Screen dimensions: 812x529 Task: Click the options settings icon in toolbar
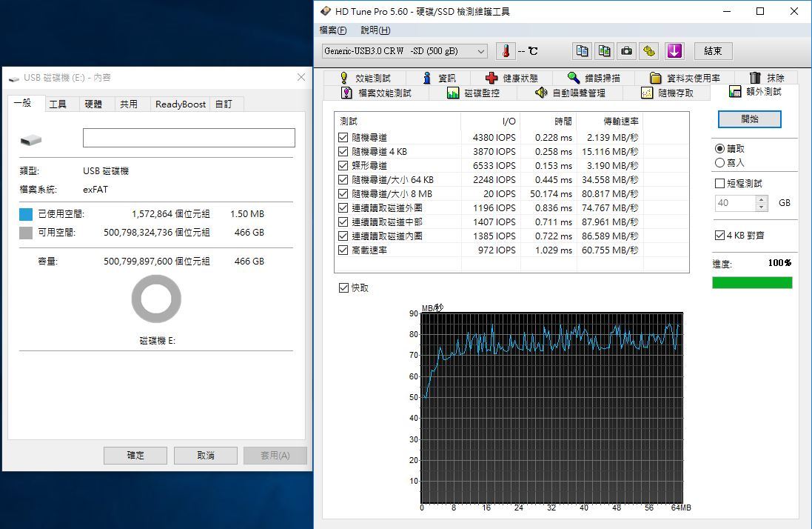[649, 51]
